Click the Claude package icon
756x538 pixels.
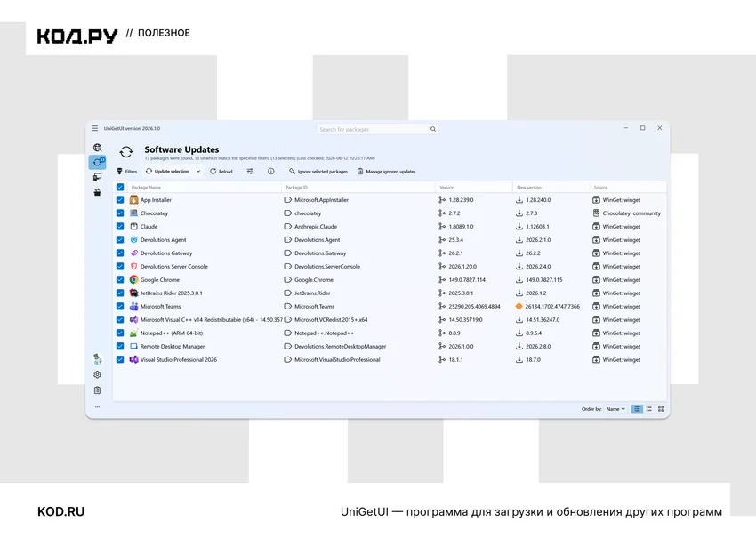[133, 226]
